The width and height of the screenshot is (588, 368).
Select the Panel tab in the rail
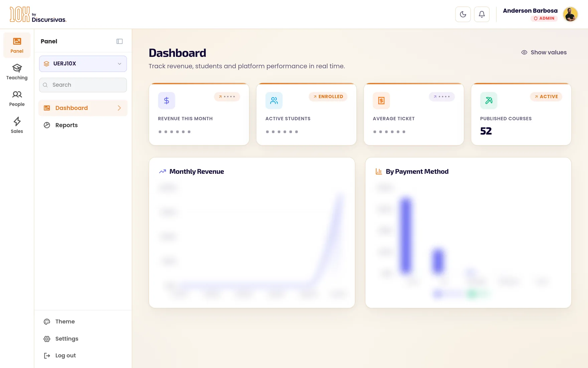pyautogui.click(x=17, y=45)
